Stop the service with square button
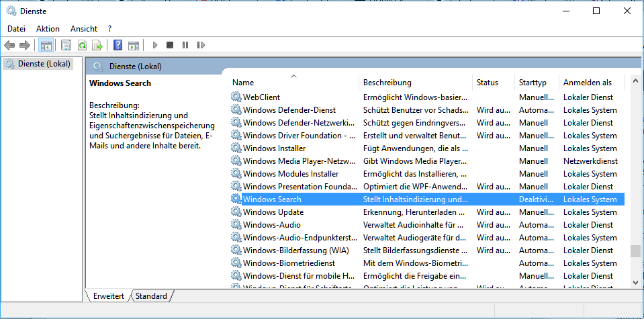Screen dimensions: 644x319 (170, 45)
